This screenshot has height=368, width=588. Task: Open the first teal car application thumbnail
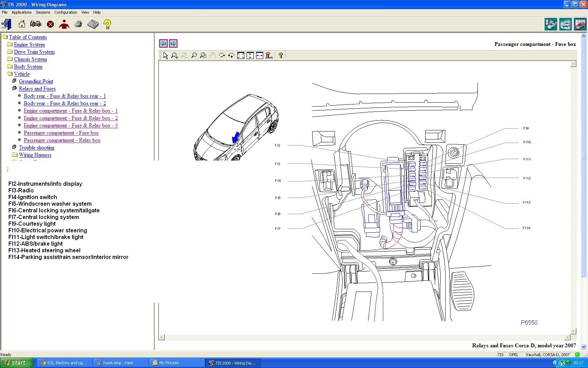pyautogui.click(x=551, y=24)
